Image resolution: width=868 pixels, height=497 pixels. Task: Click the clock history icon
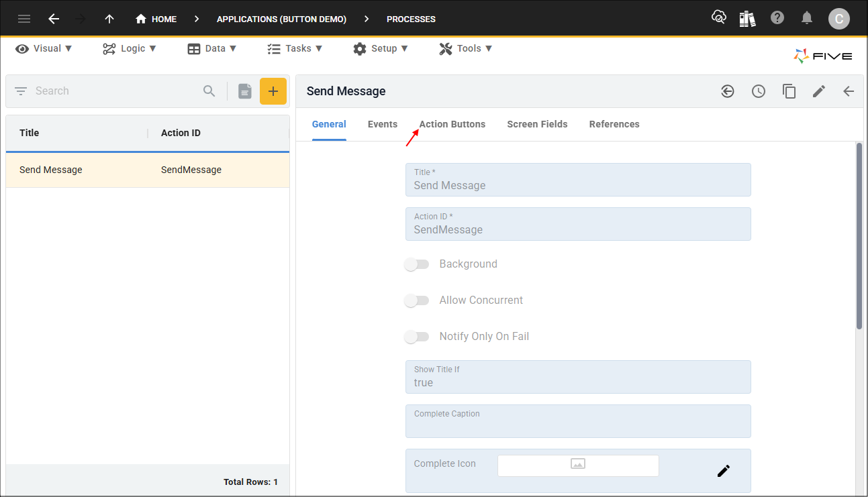tap(759, 91)
